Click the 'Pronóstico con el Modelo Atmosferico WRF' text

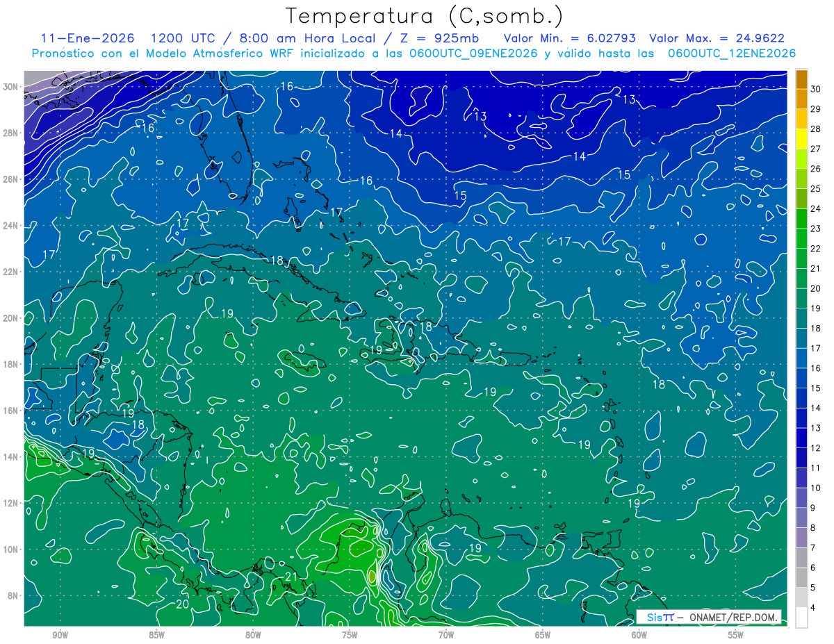click(163, 53)
